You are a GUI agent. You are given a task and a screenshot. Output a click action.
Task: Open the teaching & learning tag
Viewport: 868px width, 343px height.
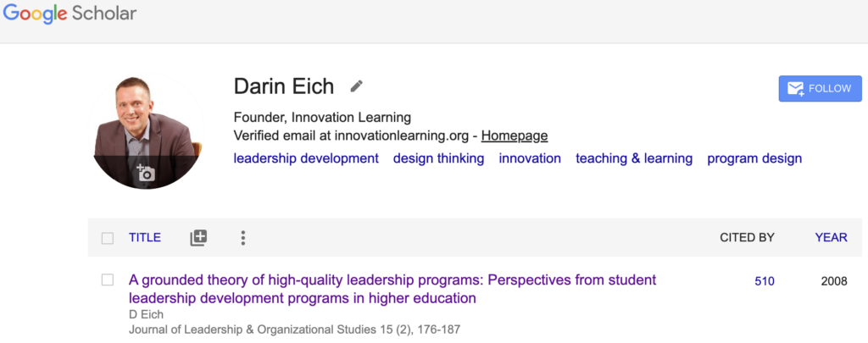634,158
